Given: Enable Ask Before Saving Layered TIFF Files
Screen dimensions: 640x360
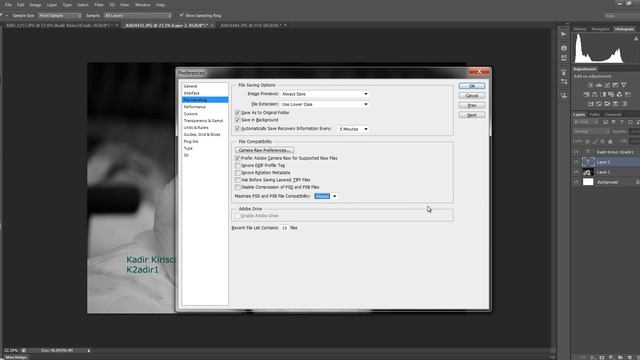Looking at the screenshot, I should coord(238,180).
